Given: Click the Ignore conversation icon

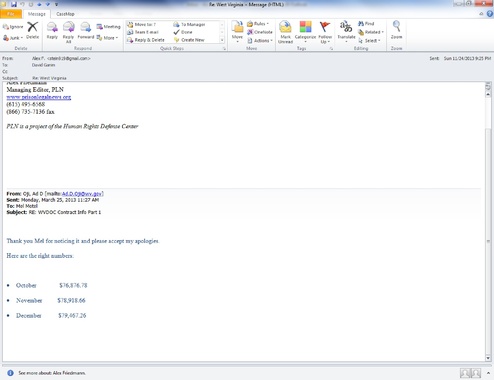Looking at the screenshot, I should 13,27.
